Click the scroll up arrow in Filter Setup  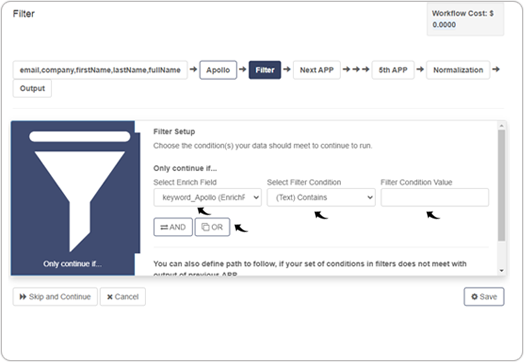[501, 126]
